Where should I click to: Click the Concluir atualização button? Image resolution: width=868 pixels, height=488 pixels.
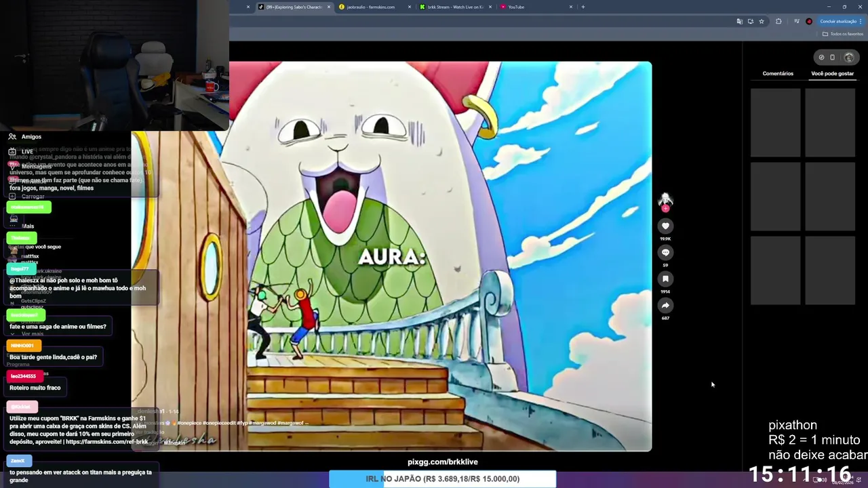(x=841, y=21)
